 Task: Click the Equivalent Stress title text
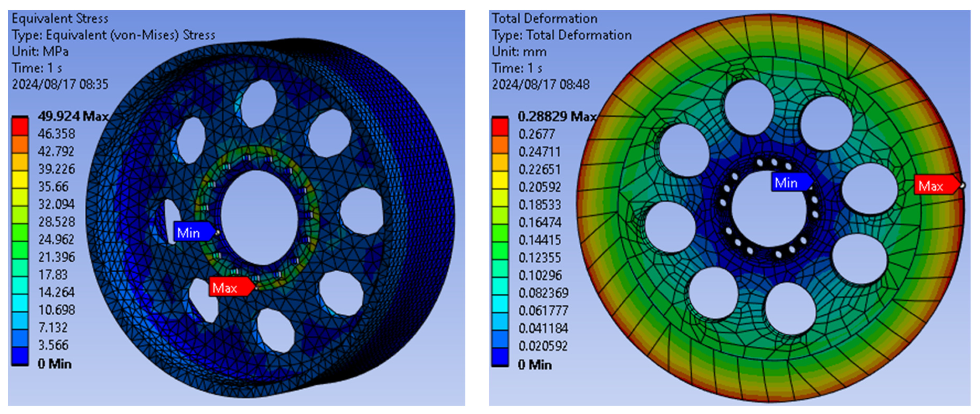[x=60, y=18]
